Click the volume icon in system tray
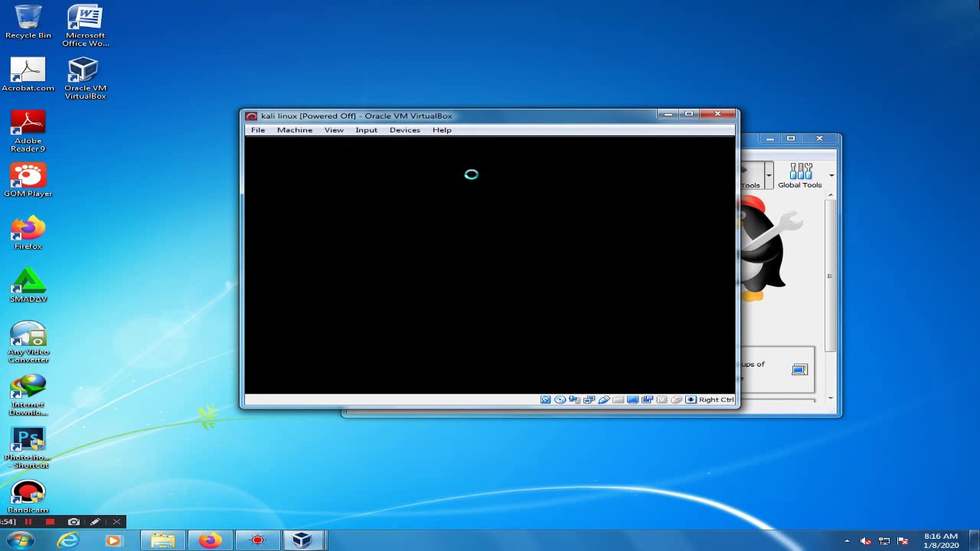The width and height of the screenshot is (980, 551). [x=866, y=541]
